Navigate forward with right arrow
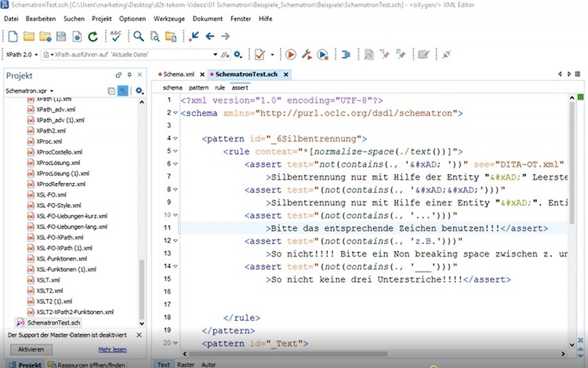Viewport: 588px width, 368px height. tap(225, 36)
